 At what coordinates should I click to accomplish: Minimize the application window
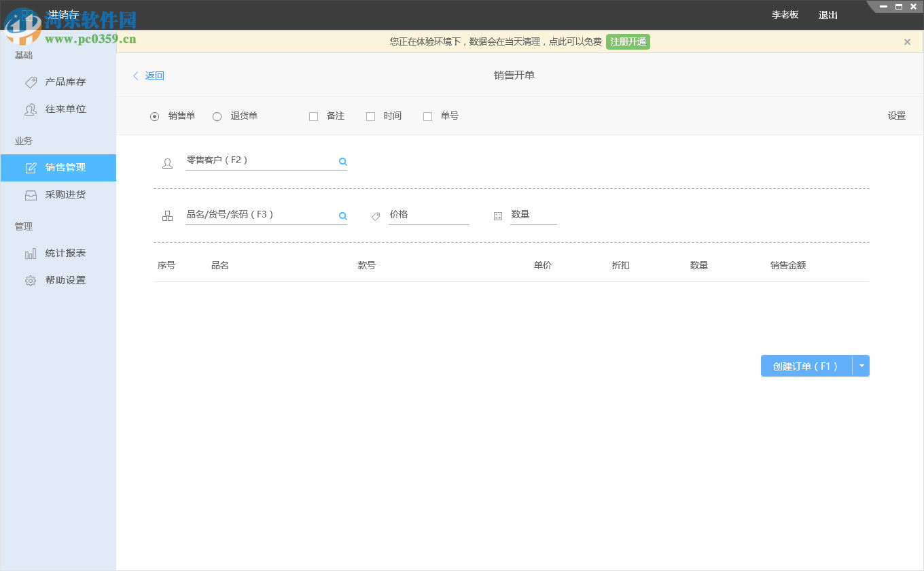tap(883, 7)
